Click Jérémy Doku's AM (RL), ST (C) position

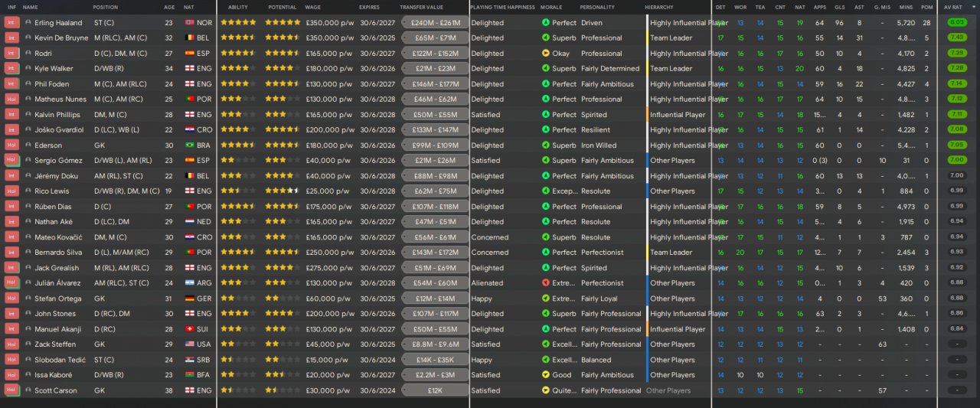point(122,176)
